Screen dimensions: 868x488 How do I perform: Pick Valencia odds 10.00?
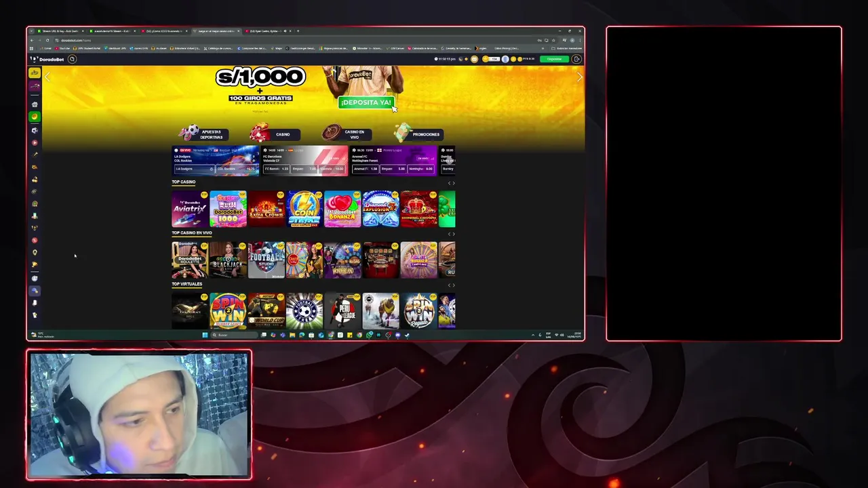click(332, 169)
